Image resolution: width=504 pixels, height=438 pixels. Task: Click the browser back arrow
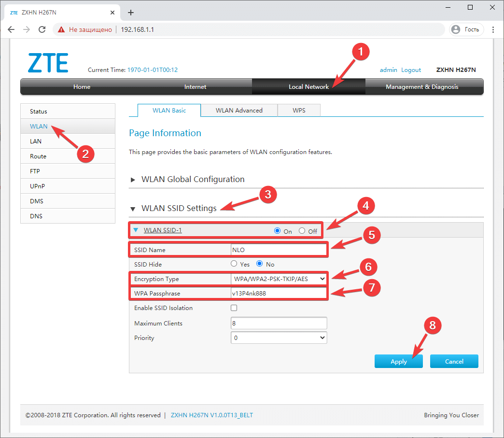[11, 29]
